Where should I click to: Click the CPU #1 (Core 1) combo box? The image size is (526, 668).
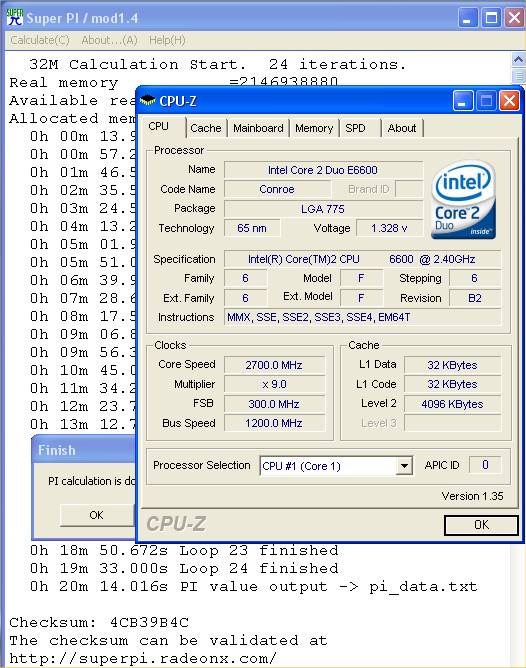336,466
